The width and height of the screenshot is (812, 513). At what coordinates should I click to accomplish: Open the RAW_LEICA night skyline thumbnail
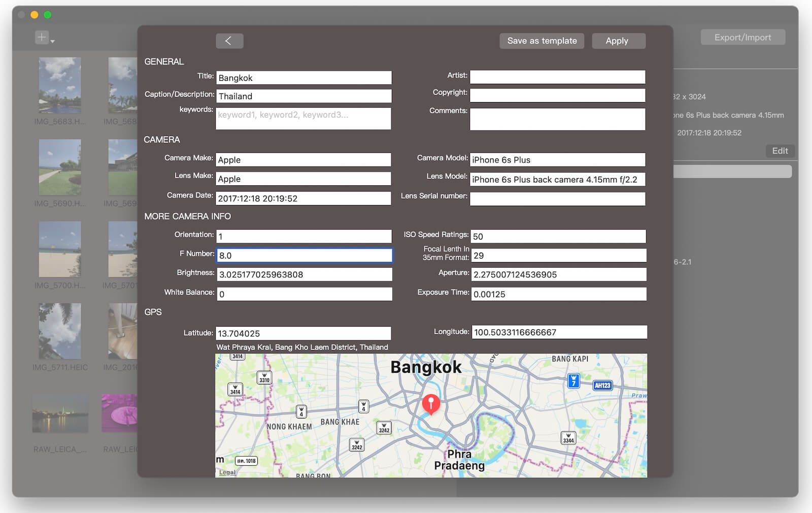coord(60,413)
